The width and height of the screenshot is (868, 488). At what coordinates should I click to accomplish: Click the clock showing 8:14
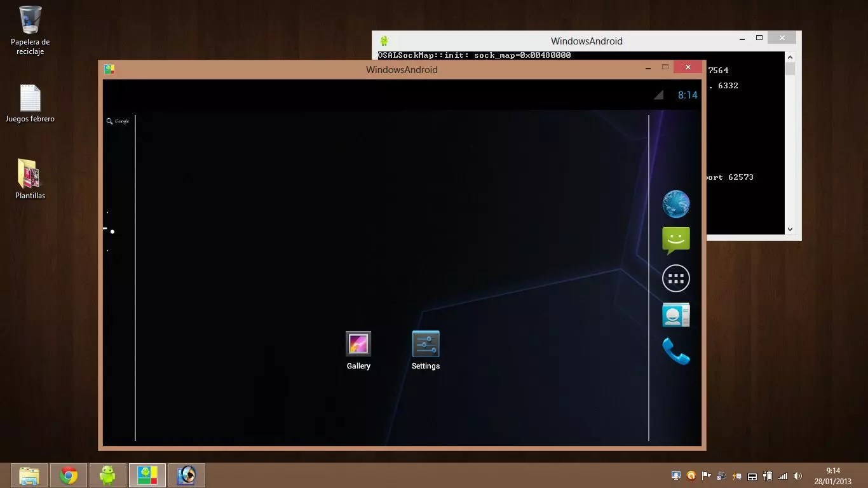[x=687, y=95]
